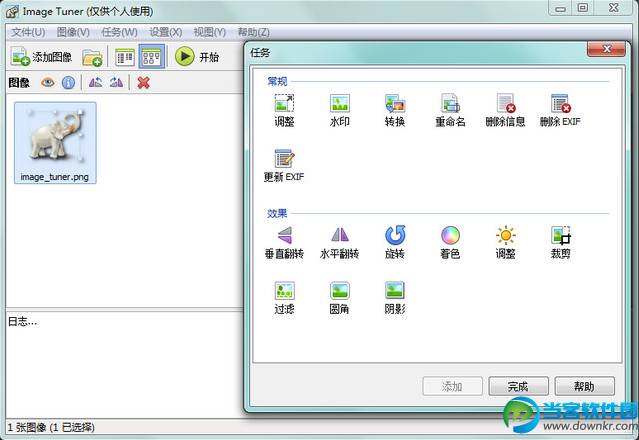Click the eye preview icon
The image size is (639, 440).
point(48,83)
